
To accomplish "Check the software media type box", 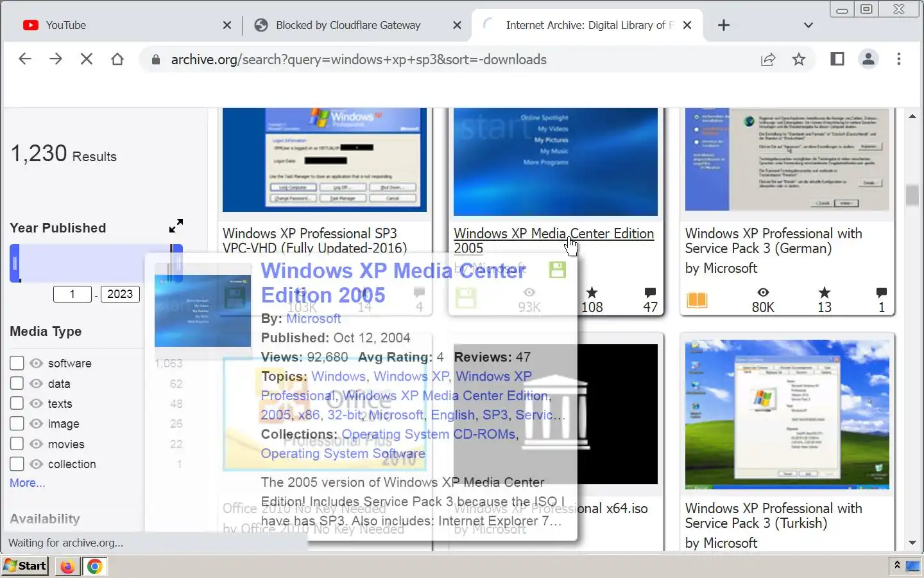I will (17, 363).
